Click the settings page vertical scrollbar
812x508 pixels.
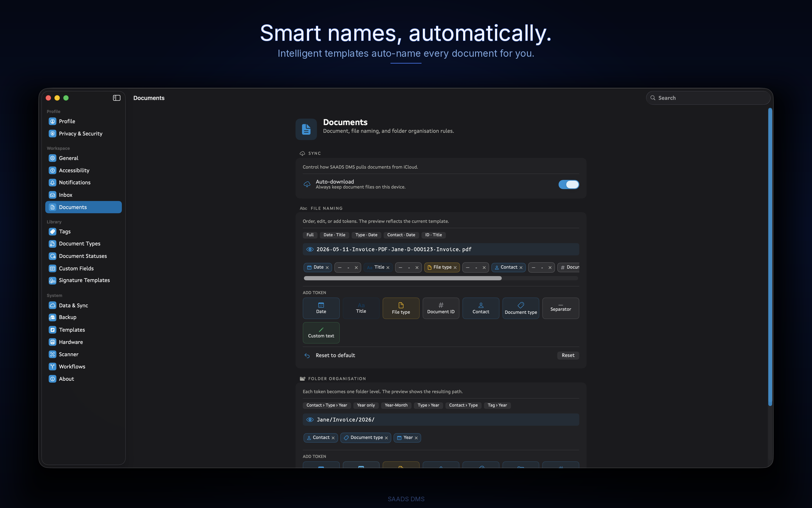pos(770,257)
